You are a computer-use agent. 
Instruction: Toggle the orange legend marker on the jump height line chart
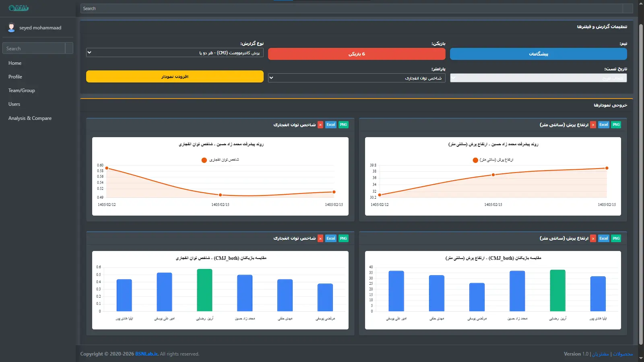tap(475, 160)
